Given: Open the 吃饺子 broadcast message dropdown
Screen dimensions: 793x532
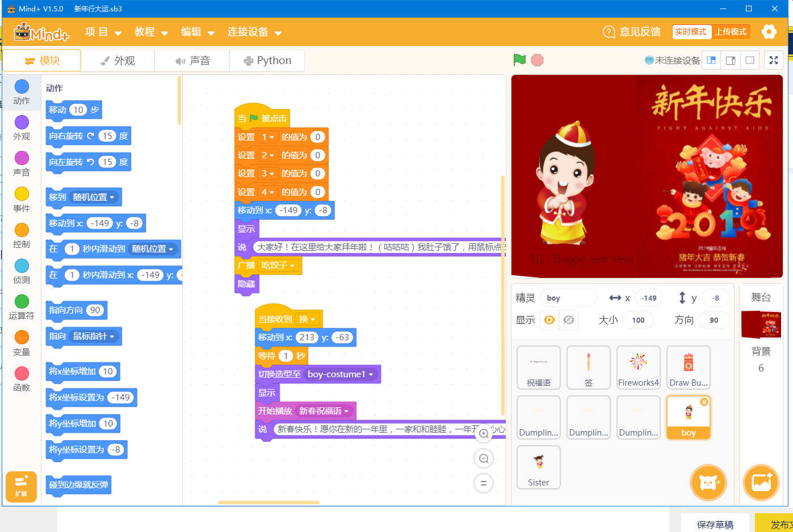Looking at the screenshot, I should pos(278,265).
